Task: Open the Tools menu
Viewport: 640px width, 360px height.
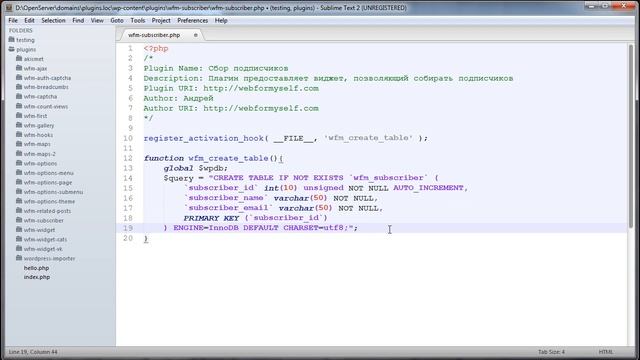Action: pyautogui.click(x=138, y=20)
